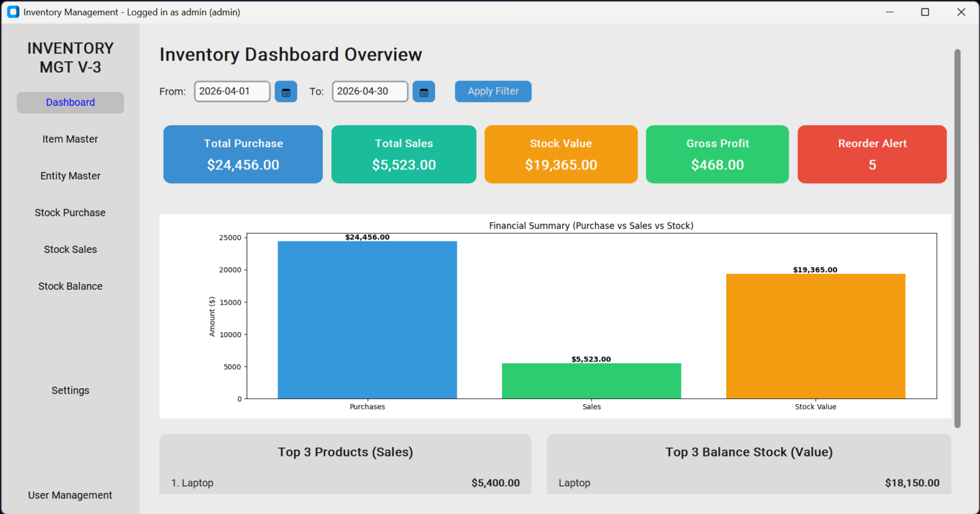The image size is (980, 514).
Task: Open Settings from the sidebar
Action: (x=70, y=391)
